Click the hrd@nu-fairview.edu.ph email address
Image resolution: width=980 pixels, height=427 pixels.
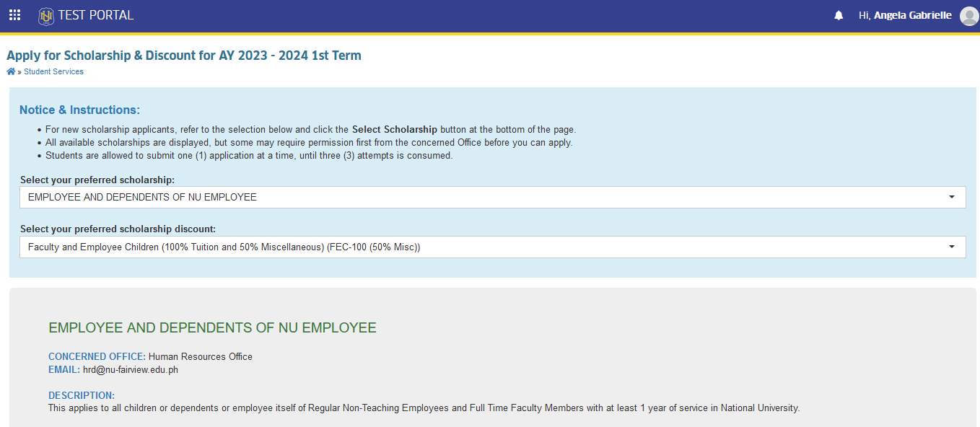click(131, 370)
